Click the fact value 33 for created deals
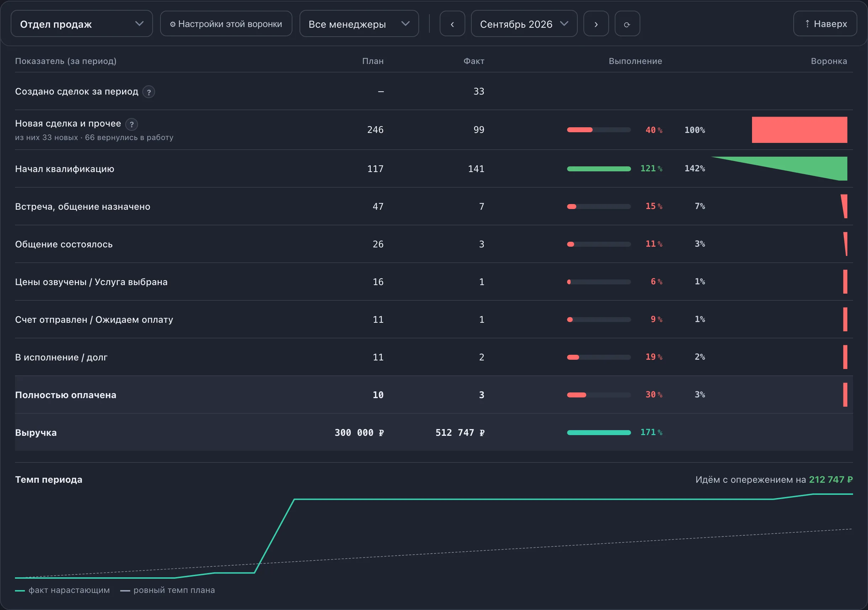This screenshot has width=868, height=610. 479,91
